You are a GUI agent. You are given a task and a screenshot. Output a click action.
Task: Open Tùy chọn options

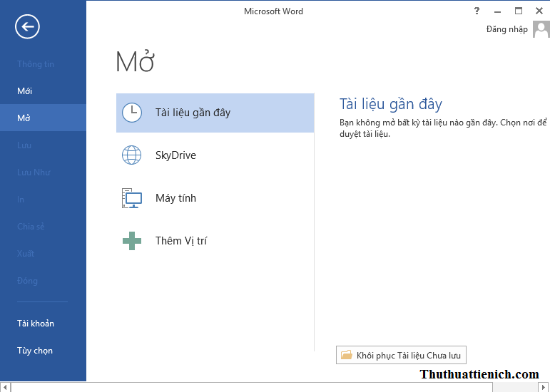tap(35, 351)
